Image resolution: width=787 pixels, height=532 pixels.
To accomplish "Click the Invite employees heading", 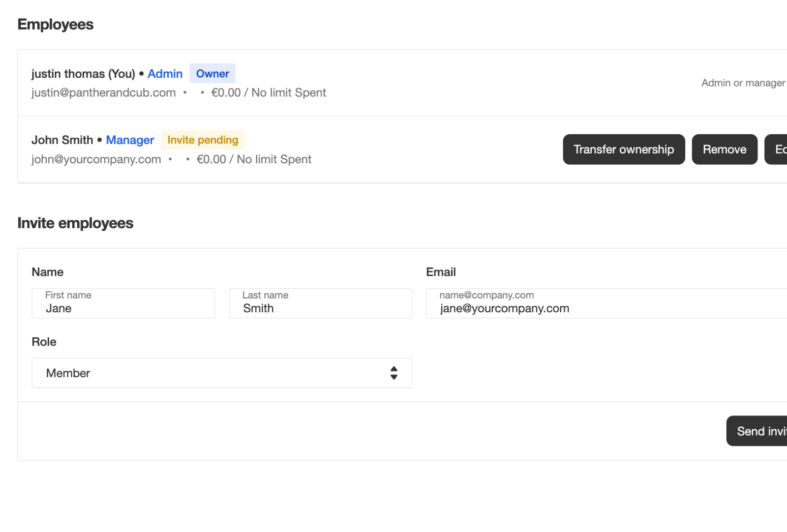I will pyautogui.click(x=75, y=223).
